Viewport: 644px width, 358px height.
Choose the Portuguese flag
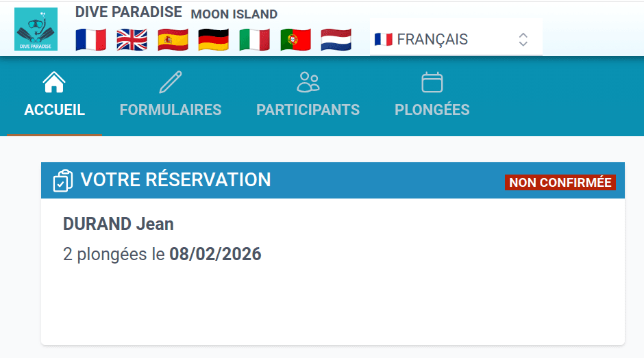pyautogui.click(x=295, y=39)
